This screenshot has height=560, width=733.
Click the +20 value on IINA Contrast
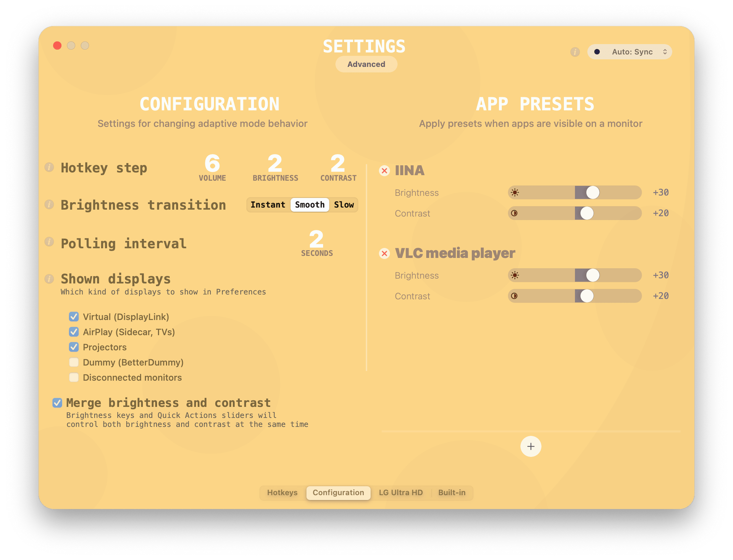pos(661,213)
